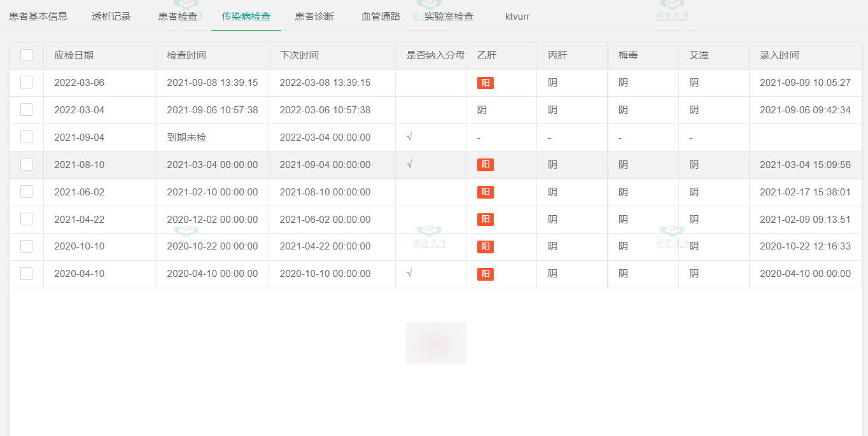The width and height of the screenshot is (868, 436).
Task: Check the row dated 2022-03-04
Action: 26,109
